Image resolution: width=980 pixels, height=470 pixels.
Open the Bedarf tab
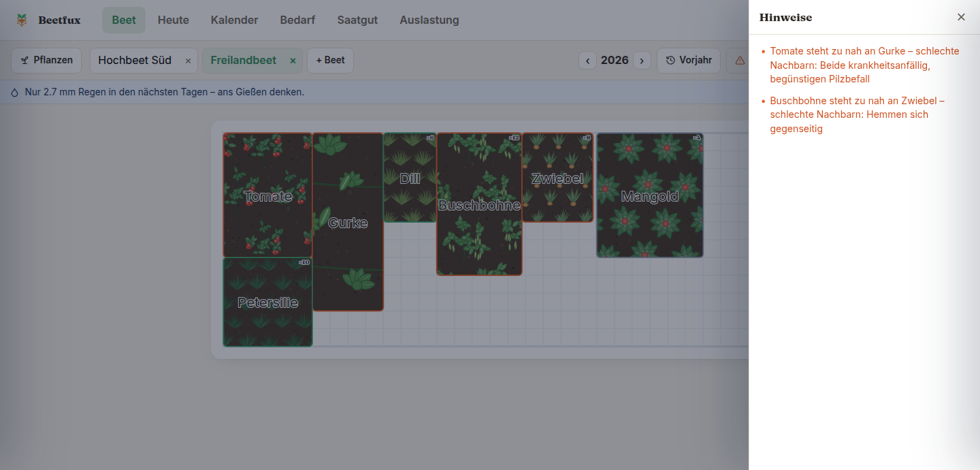pos(297,20)
